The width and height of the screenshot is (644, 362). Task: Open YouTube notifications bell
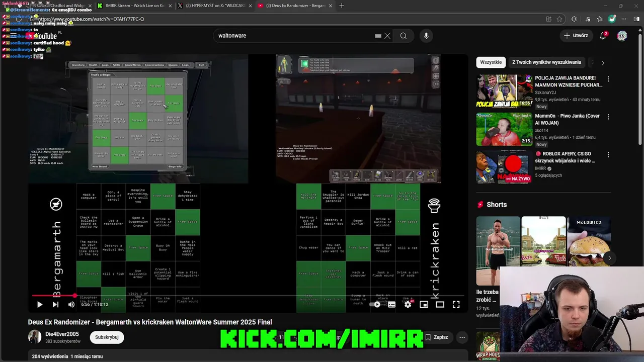[x=603, y=36]
